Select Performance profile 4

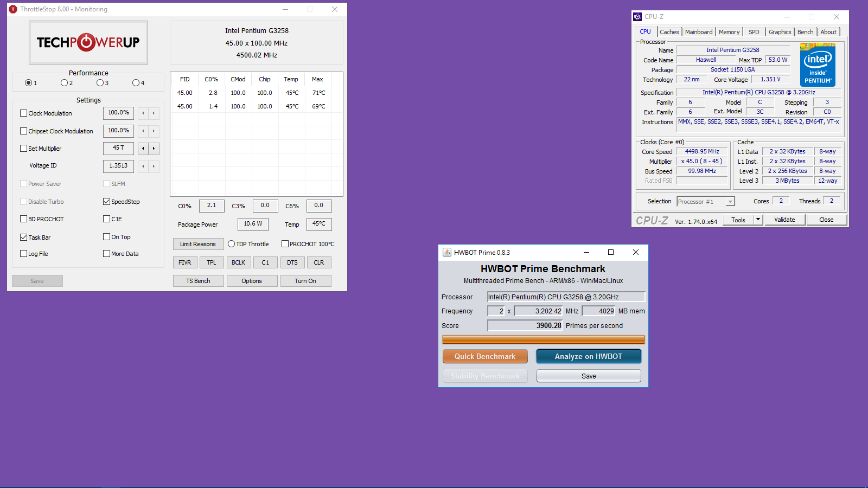(x=136, y=83)
